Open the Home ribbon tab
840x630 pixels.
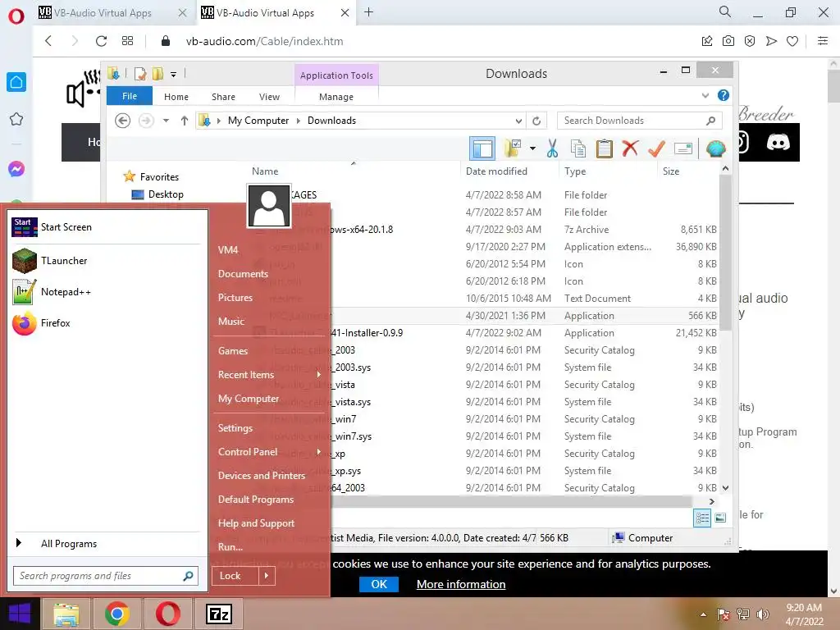(x=176, y=97)
